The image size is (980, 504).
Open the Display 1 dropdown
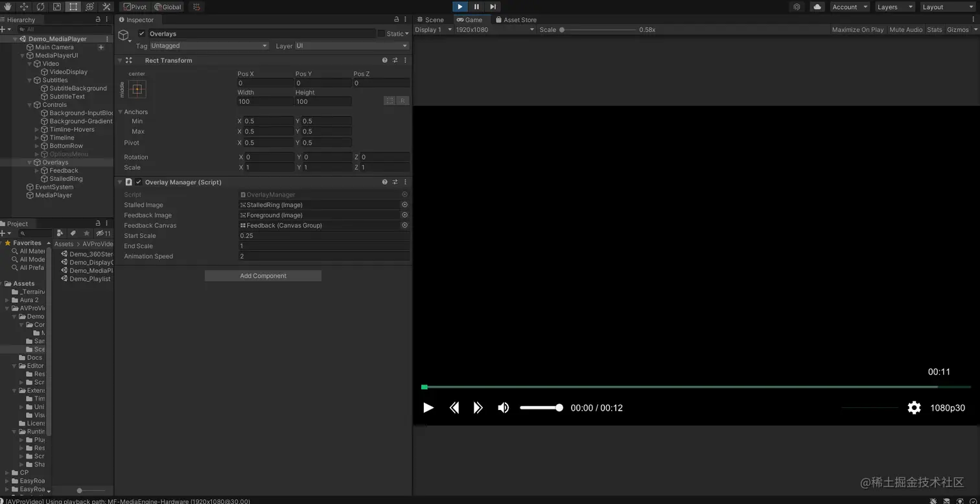[x=433, y=30]
